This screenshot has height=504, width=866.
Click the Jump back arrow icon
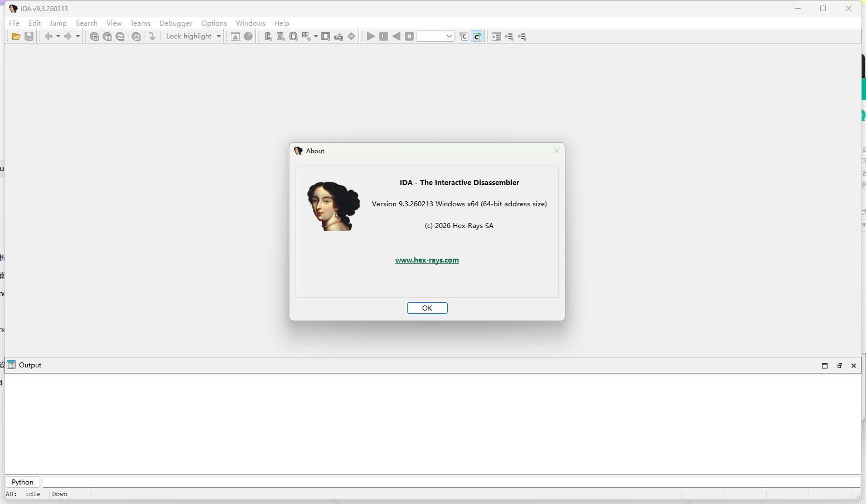pos(49,36)
